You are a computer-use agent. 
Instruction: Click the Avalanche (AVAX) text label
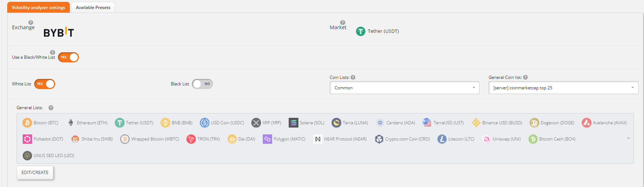pyautogui.click(x=610, y=123)
